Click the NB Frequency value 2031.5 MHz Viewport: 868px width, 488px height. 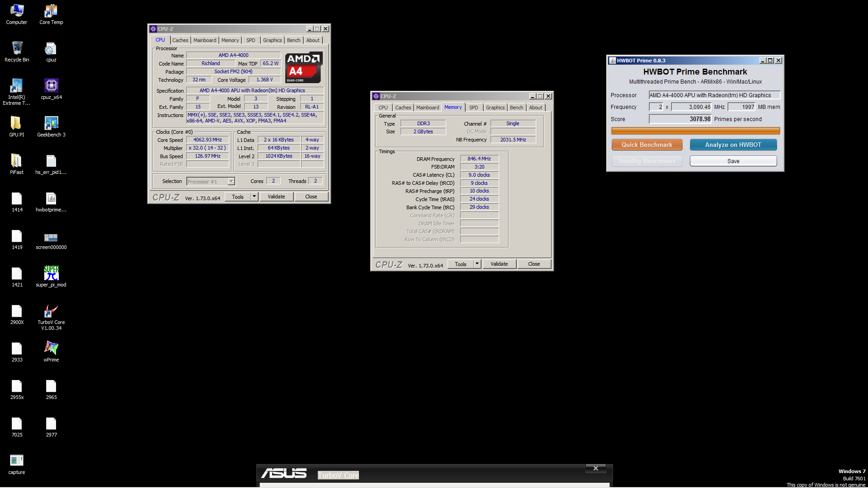click(513, 140)
